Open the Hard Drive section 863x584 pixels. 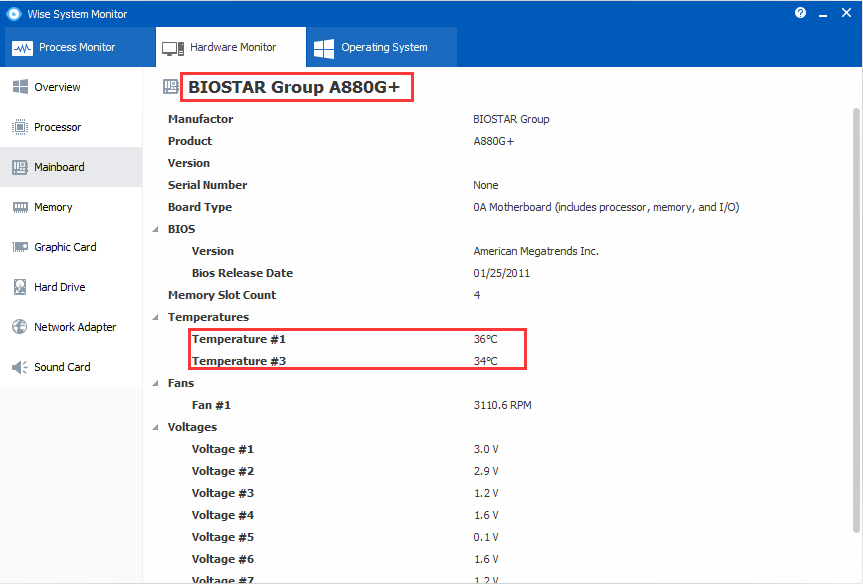71,287
